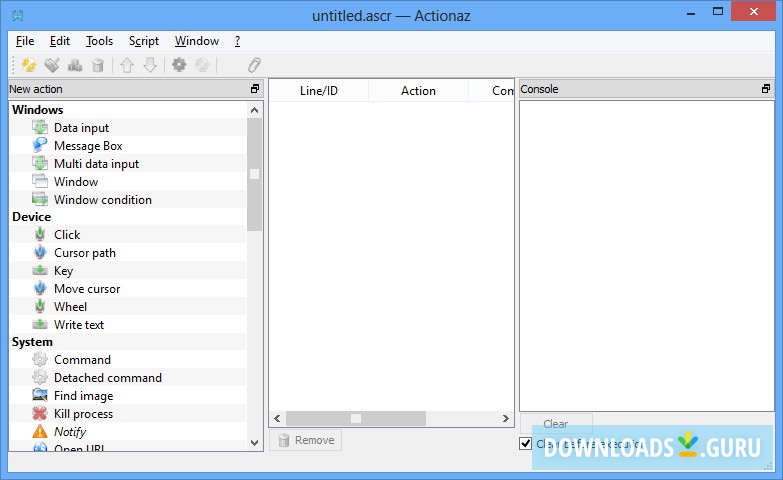The width and height of the screenshot is (783, 480).
Task: Float the New action panel
Action: point(255,89)
